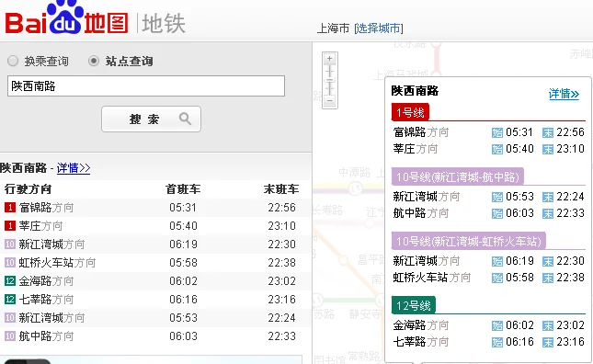Click 富锦路方向 text in left table
This screenshot has width=593, height=364.
pyautogui.click(x=46, y=208)
